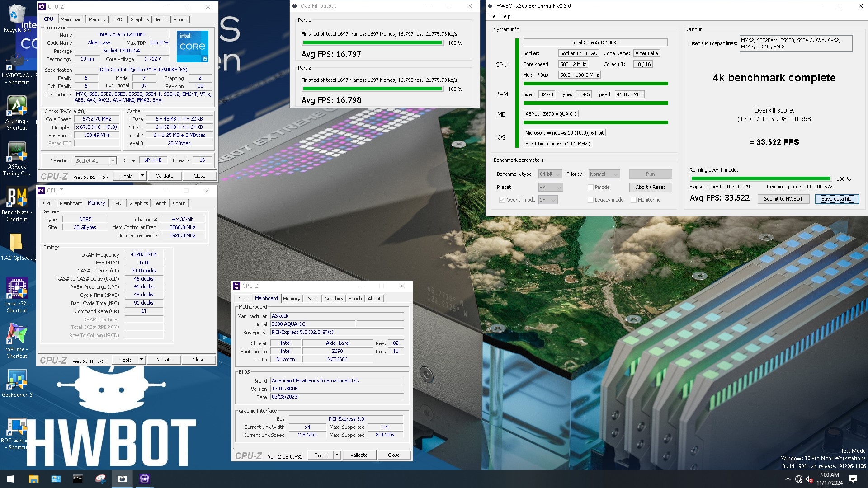Viewport: 868px width, 488px height.
Task: Click Validate in CPU window
Action: tap(165, 176)
